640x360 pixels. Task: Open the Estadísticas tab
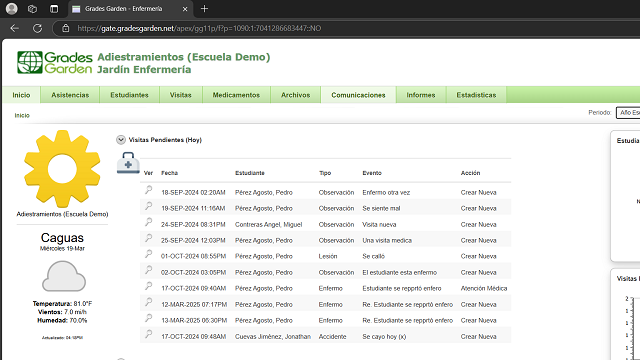coord(476,95)
